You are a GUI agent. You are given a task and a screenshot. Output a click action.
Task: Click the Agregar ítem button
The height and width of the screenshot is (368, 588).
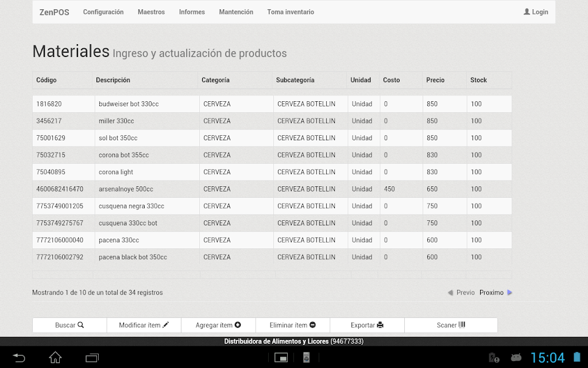tap(218, 325)
